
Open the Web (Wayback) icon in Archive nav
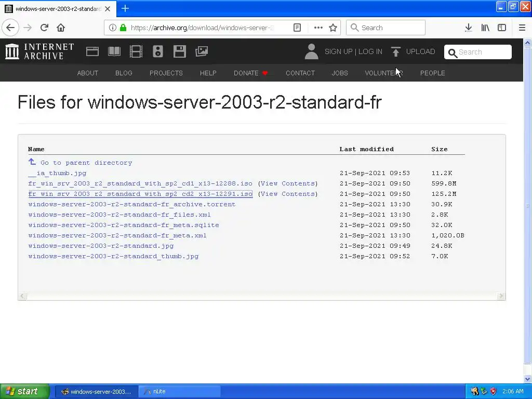92,51
